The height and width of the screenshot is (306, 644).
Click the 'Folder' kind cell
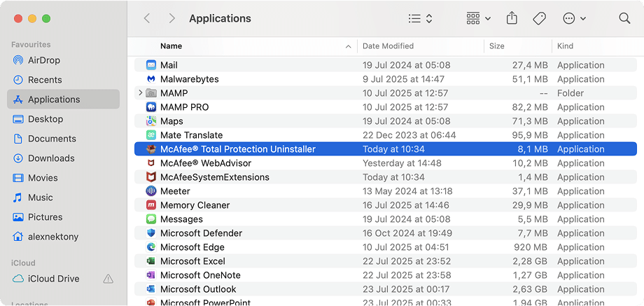tap(570, 93)
